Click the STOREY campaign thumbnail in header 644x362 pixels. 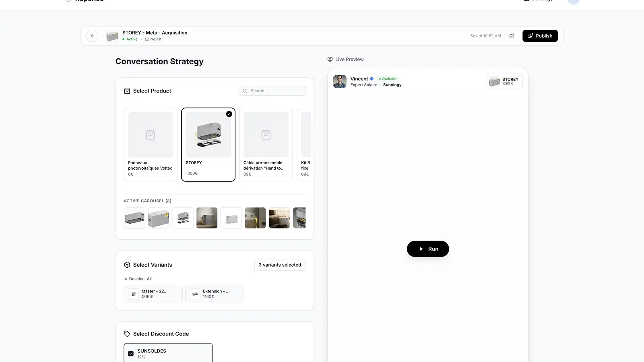[112, 36]
